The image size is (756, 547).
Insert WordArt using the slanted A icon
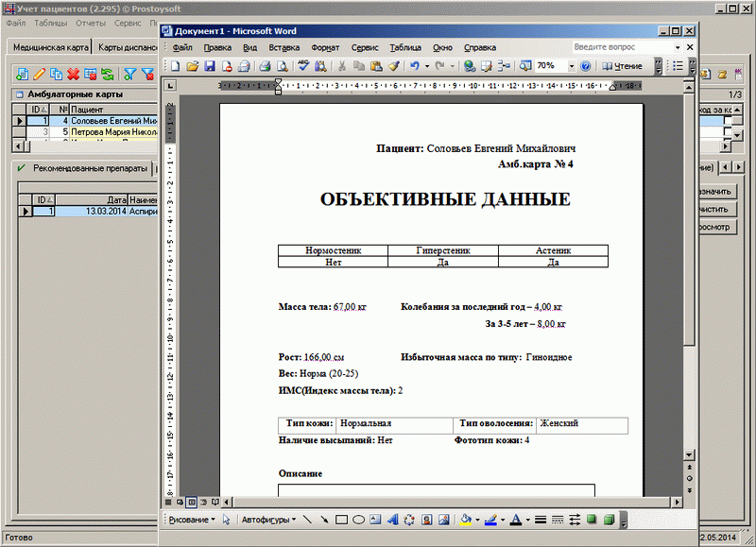pyautogui.click(x=393, y=520)
